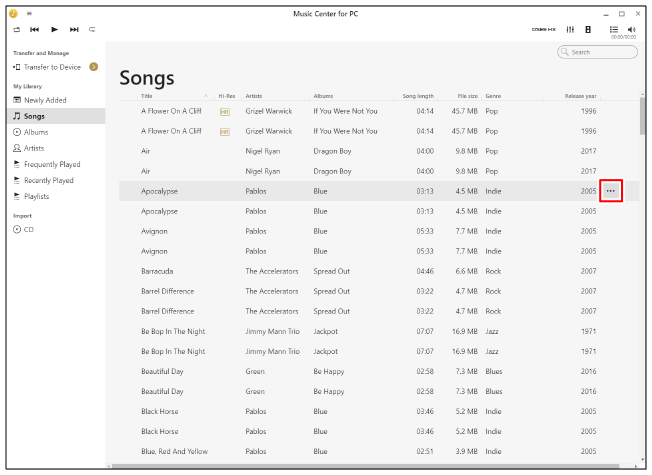This screenshot has width=652, height=475.
Task: Click the CD import option
Action: pyautogui.click(x=29, y=229)
